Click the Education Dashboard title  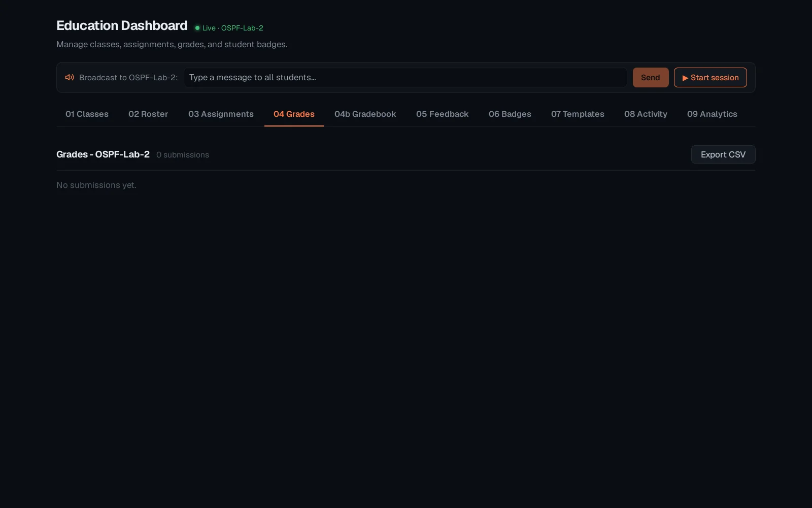click(x=122, y=25)
